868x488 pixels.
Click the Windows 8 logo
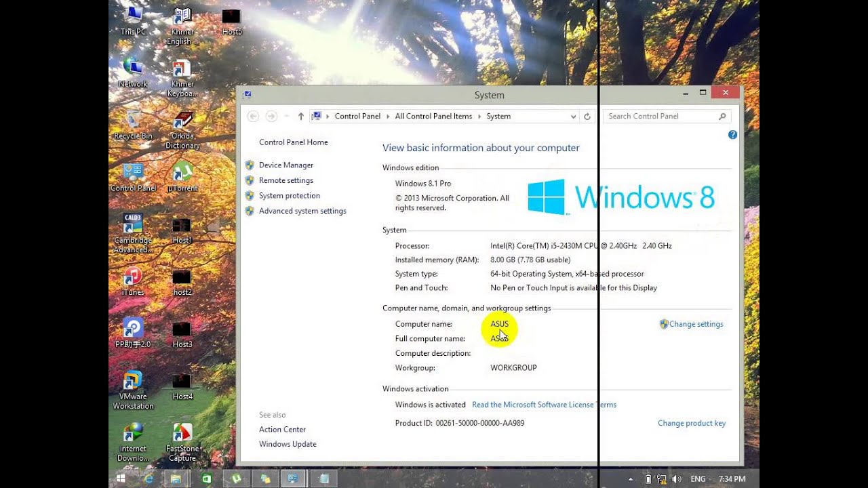[620, 197]
